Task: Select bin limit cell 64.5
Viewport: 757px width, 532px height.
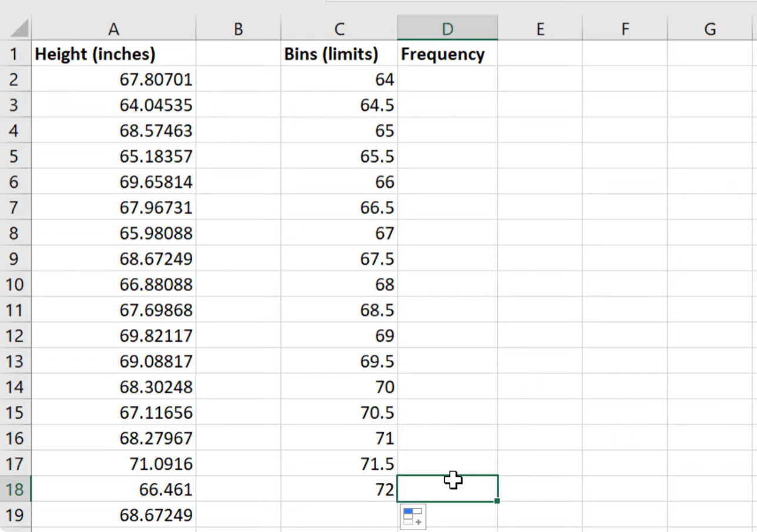Action: 339,105
